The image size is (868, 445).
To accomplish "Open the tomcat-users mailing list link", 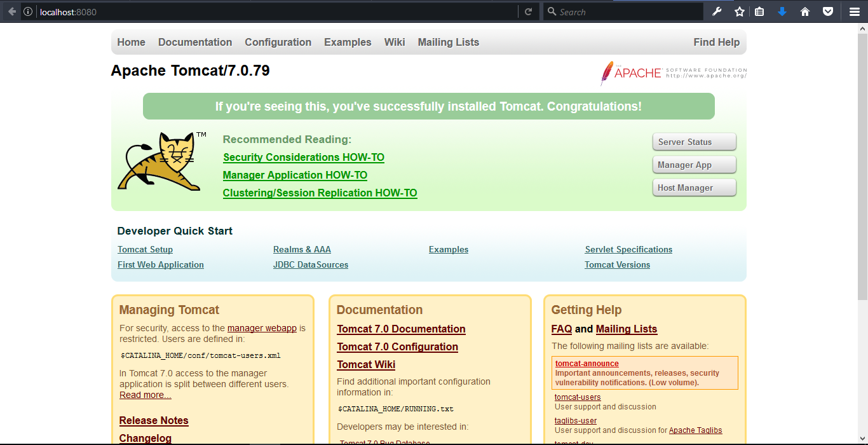I will point(578,397).
